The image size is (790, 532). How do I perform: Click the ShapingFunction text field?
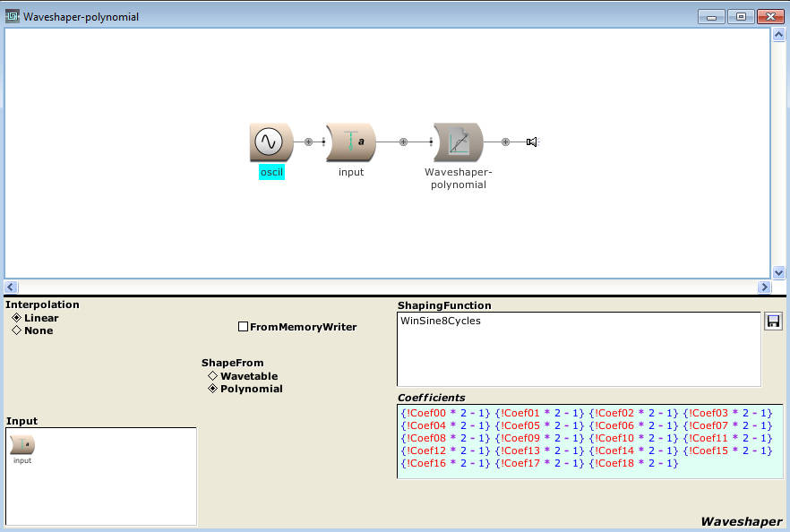(579, 349)
